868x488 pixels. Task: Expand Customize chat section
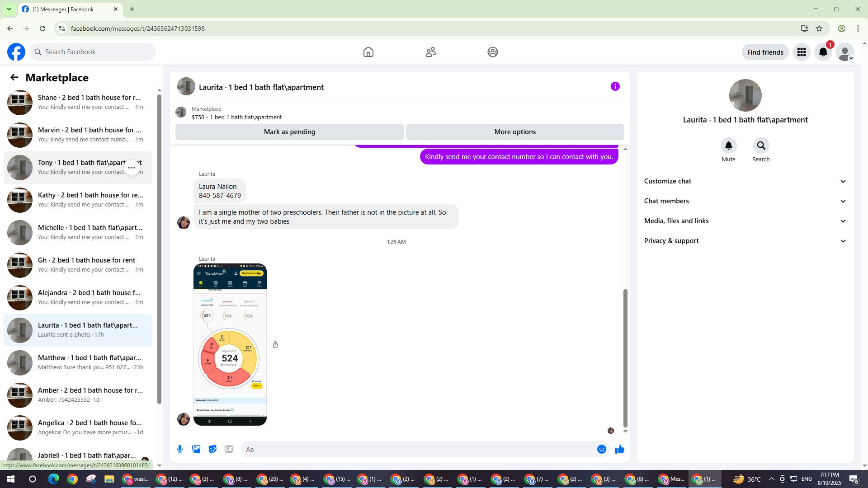(x=745, y=181)
